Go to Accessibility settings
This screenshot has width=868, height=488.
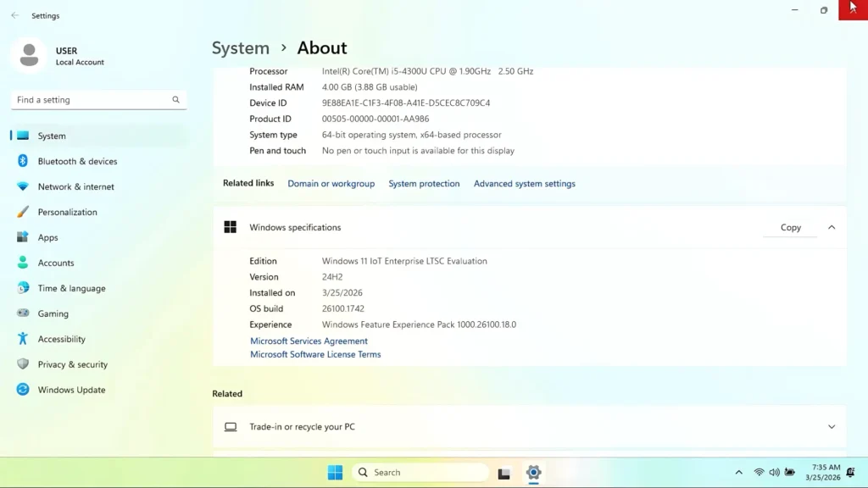pos(98,339)
